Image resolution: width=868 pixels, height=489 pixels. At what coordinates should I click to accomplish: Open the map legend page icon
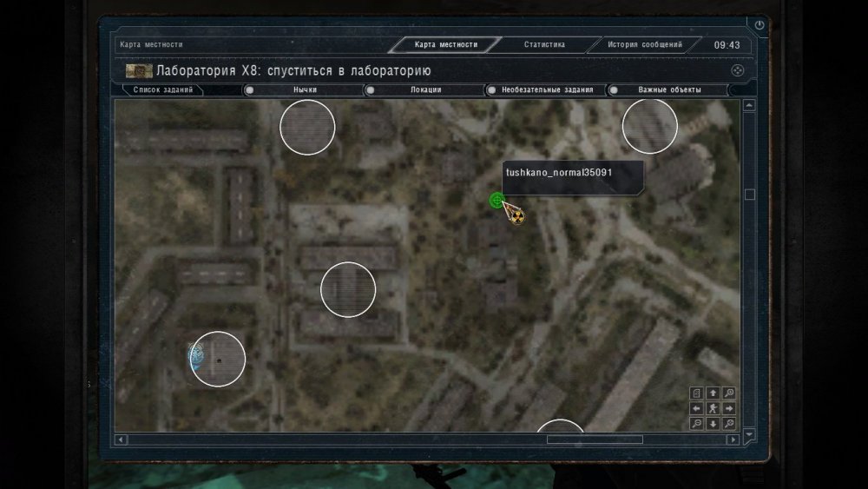pyautogui.click(x=696, y=393)
